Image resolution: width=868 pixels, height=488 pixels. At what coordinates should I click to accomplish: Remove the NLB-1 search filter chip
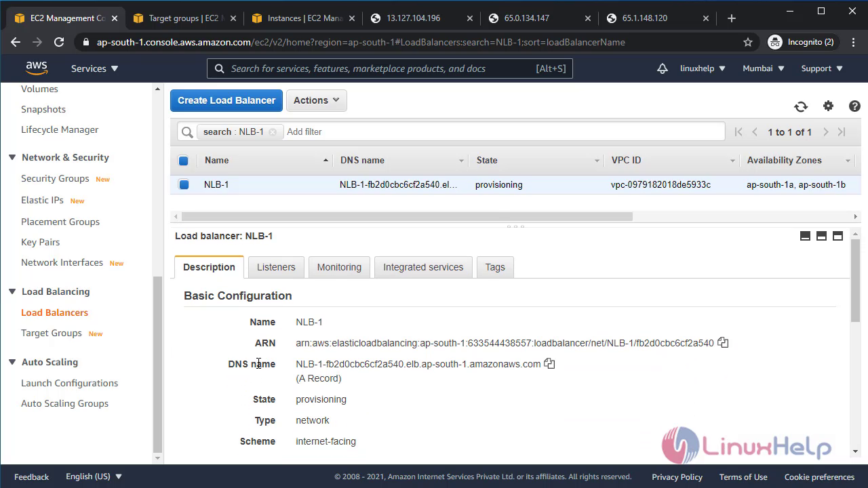click(x=273, y=131)
